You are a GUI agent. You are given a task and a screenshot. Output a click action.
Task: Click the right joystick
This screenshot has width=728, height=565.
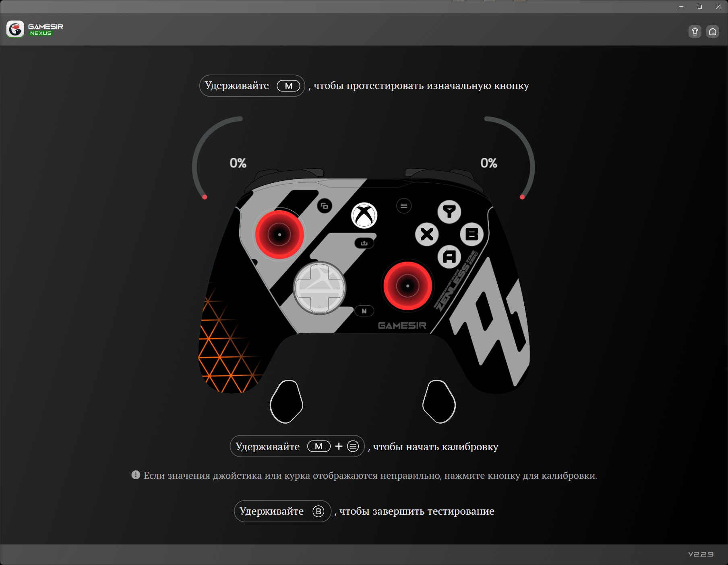(408, 286)
